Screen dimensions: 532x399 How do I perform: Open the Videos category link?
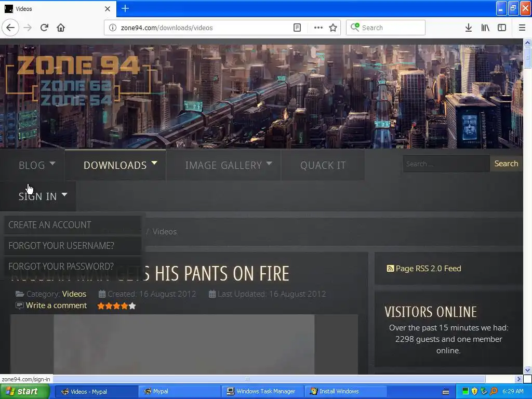click(74, 294)
